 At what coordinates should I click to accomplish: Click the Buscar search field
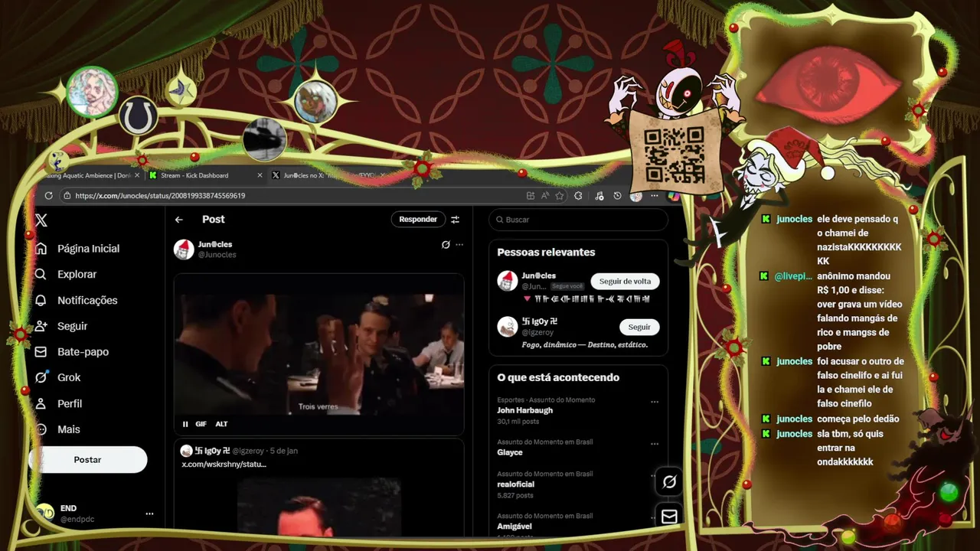click(x=579, y=220)
